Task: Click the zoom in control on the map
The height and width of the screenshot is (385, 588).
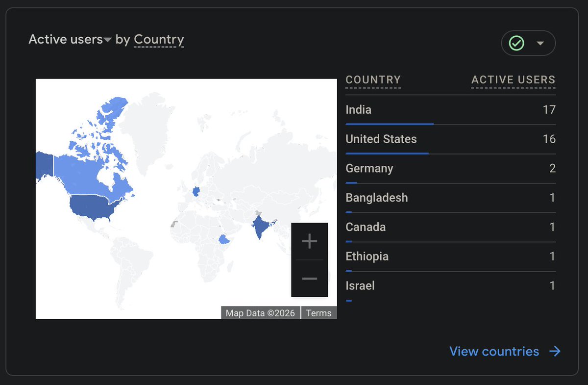Action: pyautogui.click(x=309, y=241)
